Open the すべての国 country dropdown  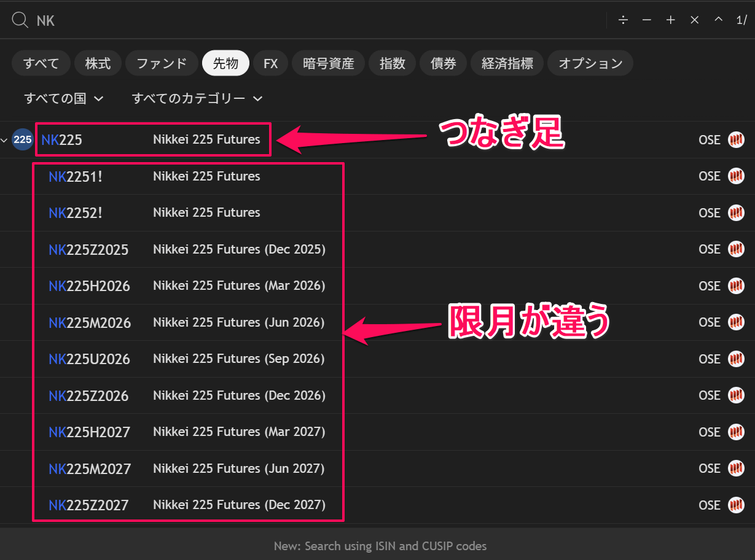point(63,98)
